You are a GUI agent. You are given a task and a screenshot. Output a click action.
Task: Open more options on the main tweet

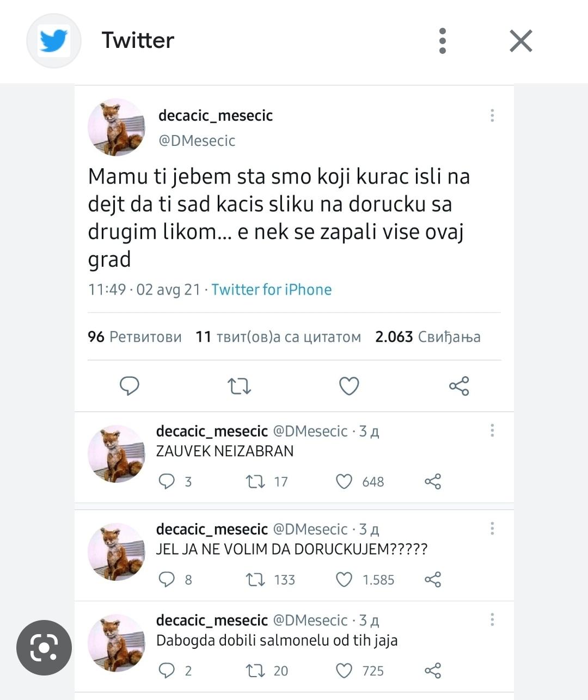pyautogui.click(x=492, y=115)
